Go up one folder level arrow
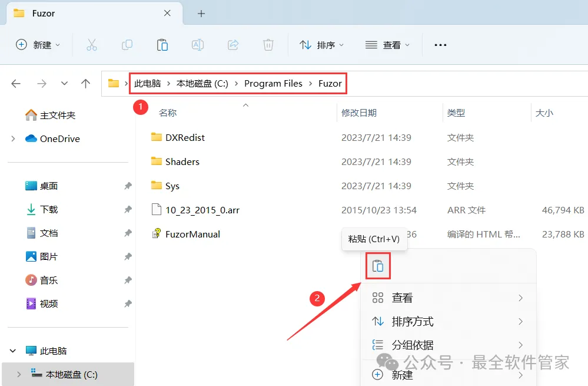588x386 pixels. click(x=85, y=83)
